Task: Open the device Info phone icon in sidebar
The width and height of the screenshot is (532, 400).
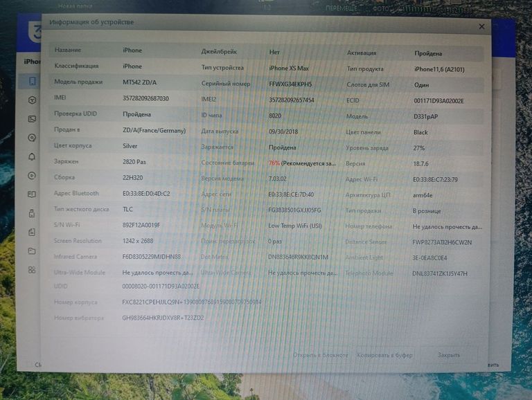Action: click(32, 82)
